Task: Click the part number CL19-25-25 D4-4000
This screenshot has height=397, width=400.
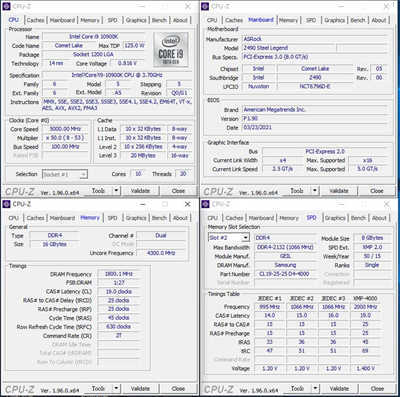Action: (x=285, y=274)
